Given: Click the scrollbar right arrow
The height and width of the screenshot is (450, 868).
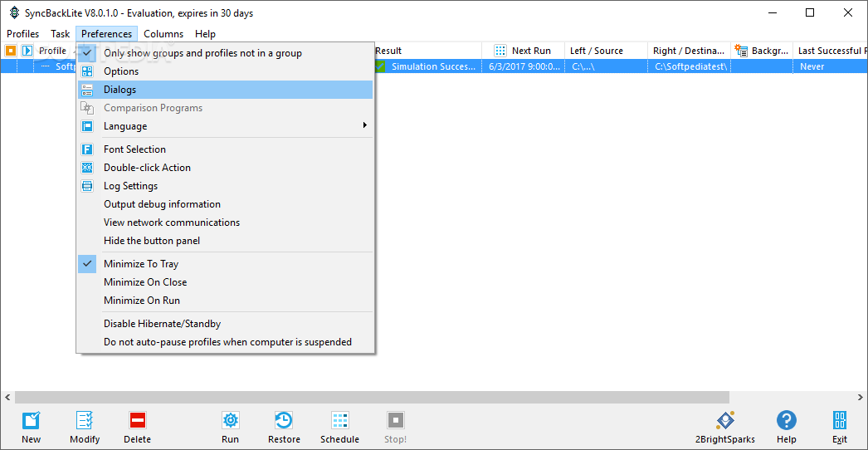Looking at the screenshot, I should pos(861,398).
